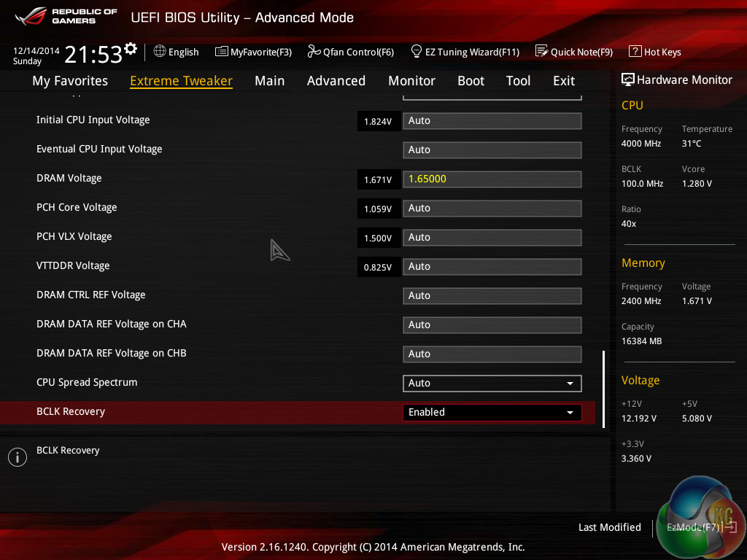The image size is (747, 560).
Task: Click the 5.080 V +5V reading
Action: [697, 418]
